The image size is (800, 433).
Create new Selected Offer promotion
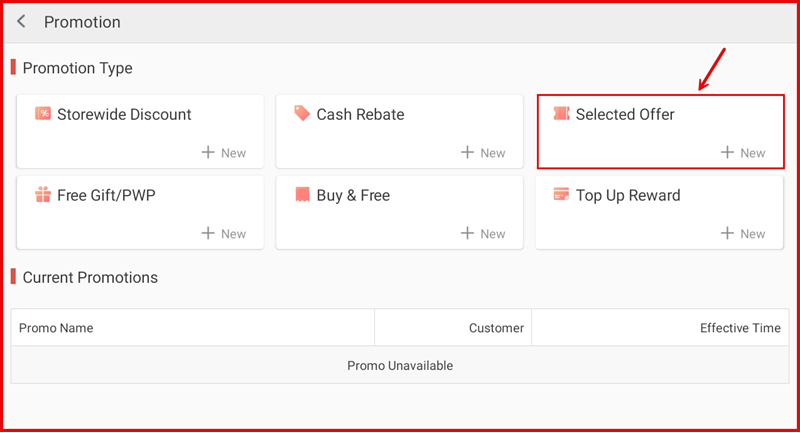click(x=743, y=153)
